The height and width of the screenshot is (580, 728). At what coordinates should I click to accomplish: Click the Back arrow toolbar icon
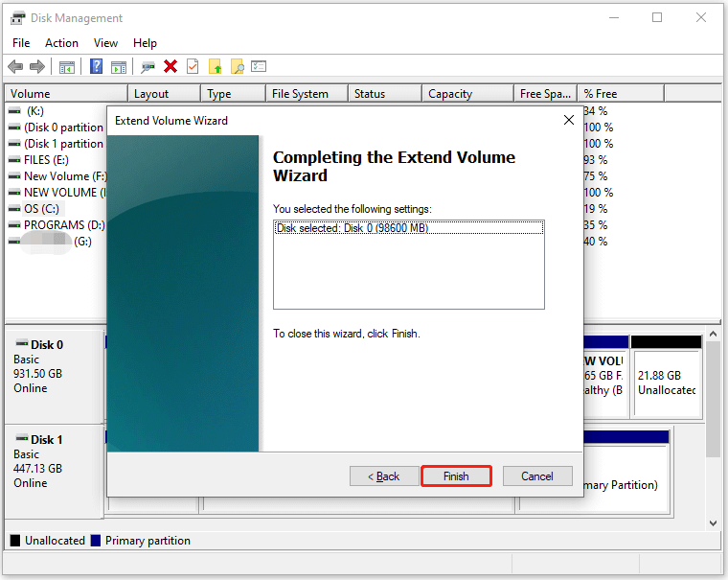click(x=15, y=67)
